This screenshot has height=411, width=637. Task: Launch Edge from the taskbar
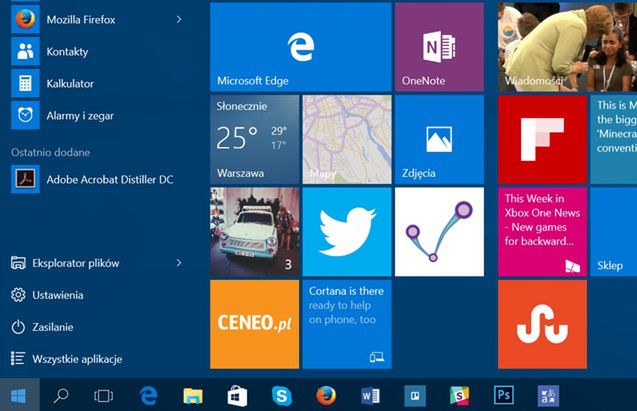click(x=148, y=395)
